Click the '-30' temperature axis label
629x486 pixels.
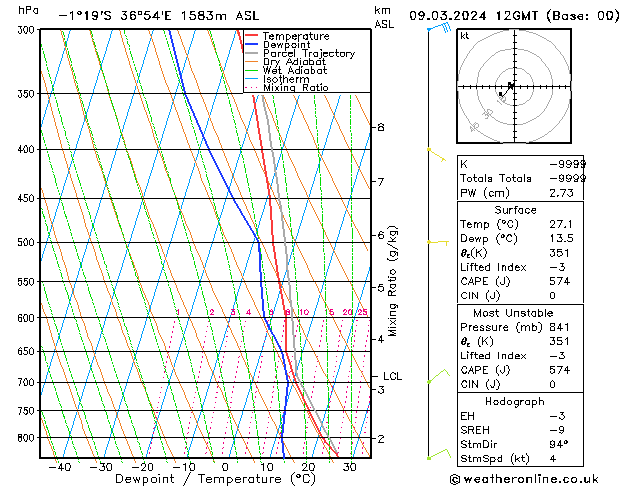point(101,467)
